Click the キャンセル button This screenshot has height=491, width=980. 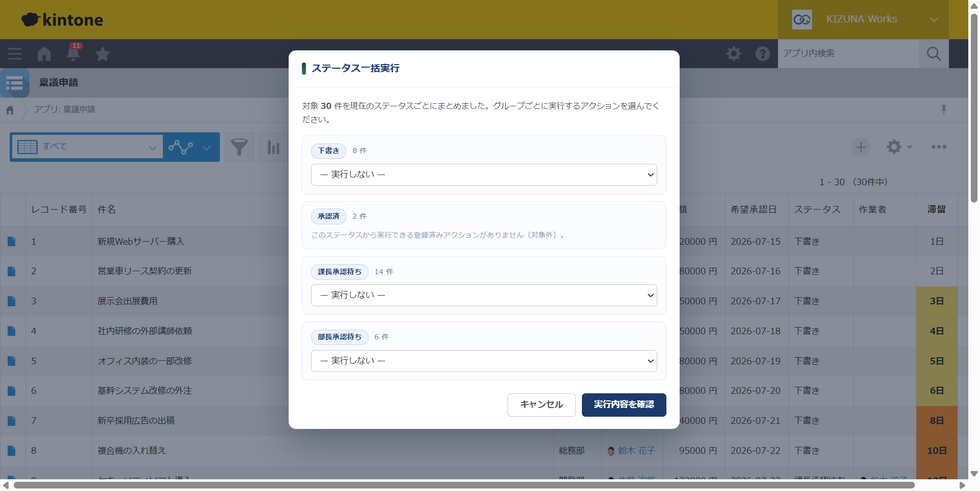click(541, 405)
